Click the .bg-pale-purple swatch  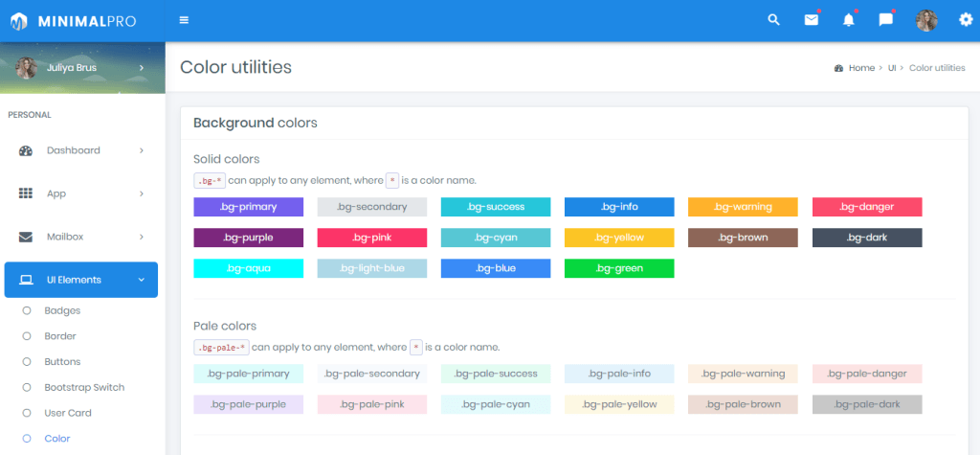249,404
